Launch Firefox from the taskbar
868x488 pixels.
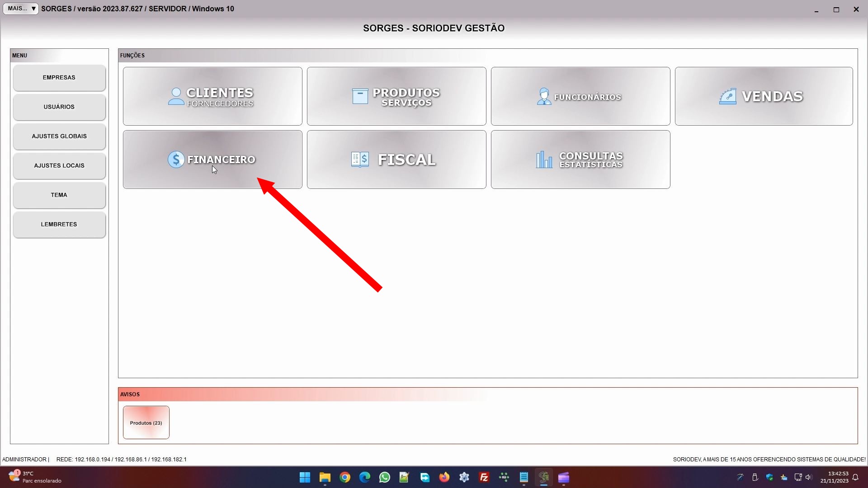pos(444,478)
